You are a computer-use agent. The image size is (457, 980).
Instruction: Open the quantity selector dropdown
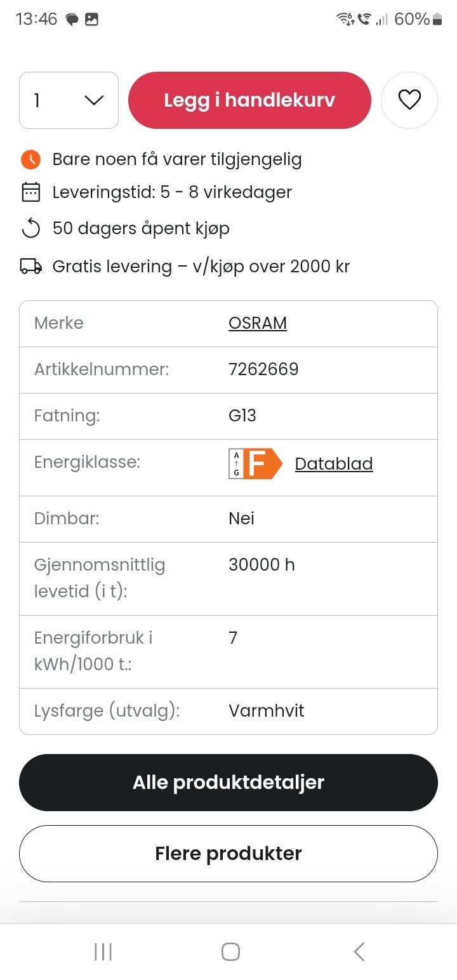tap(69, 100)
